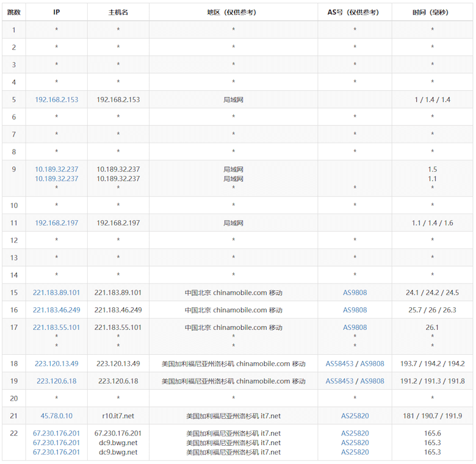The width and height of the screenshot is (476, 464).
Task: Open the 192.168.2.153 IP link
Action: click(56, 99)
